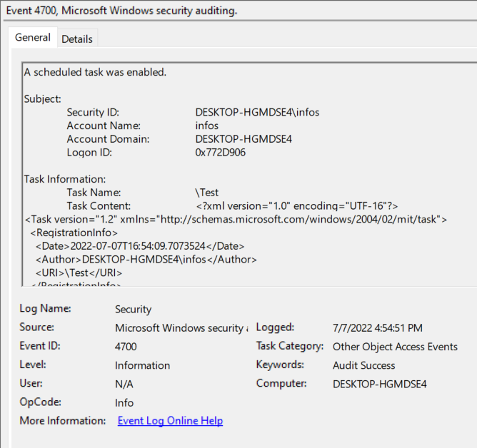Click the User: field label

(31, 383)
